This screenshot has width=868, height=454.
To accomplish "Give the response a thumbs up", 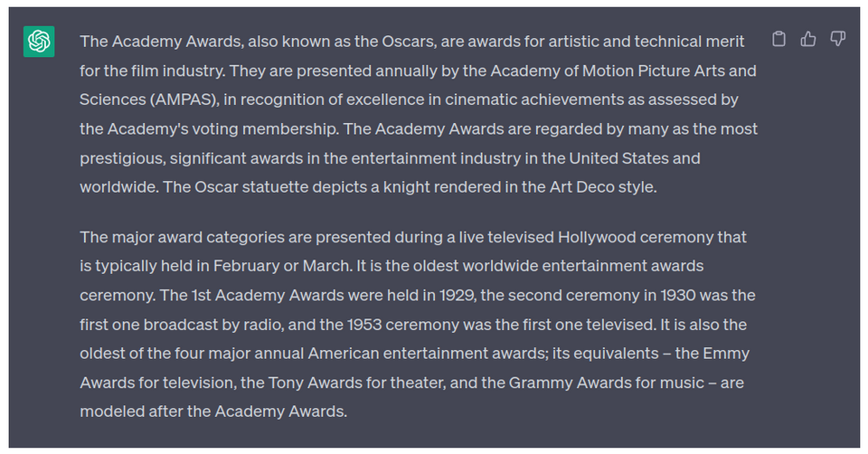I will point(808,39).
